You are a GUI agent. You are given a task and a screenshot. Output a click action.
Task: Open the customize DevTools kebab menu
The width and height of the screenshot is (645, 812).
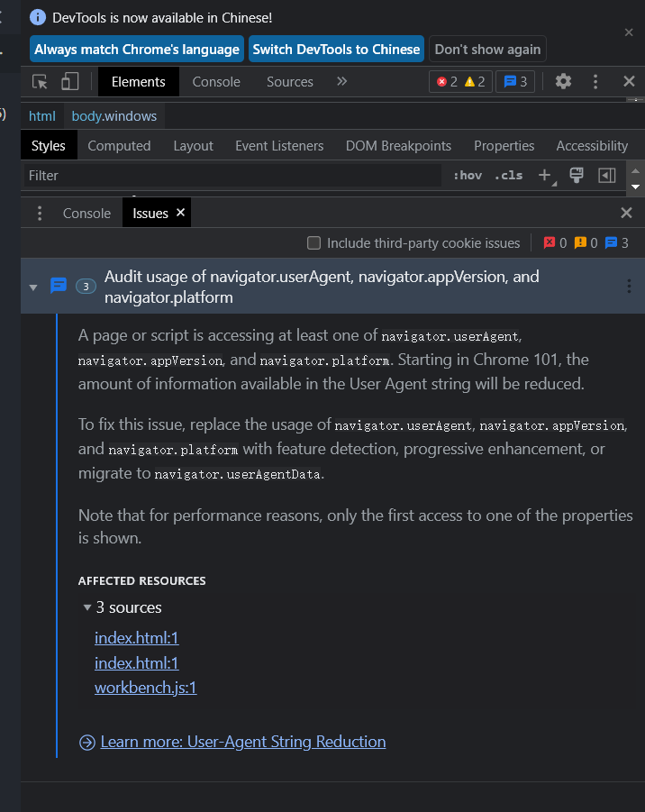point(595,81)
